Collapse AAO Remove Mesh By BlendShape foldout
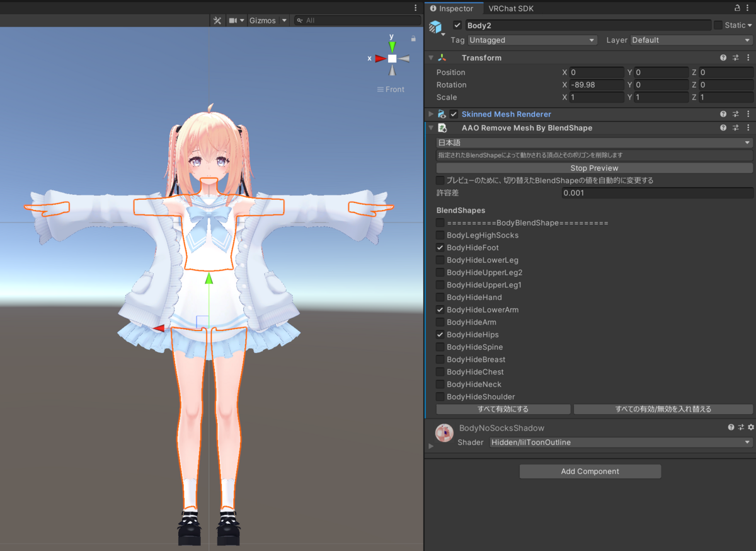The height and width of the screenshot is (551, 756). pos(431,128)
